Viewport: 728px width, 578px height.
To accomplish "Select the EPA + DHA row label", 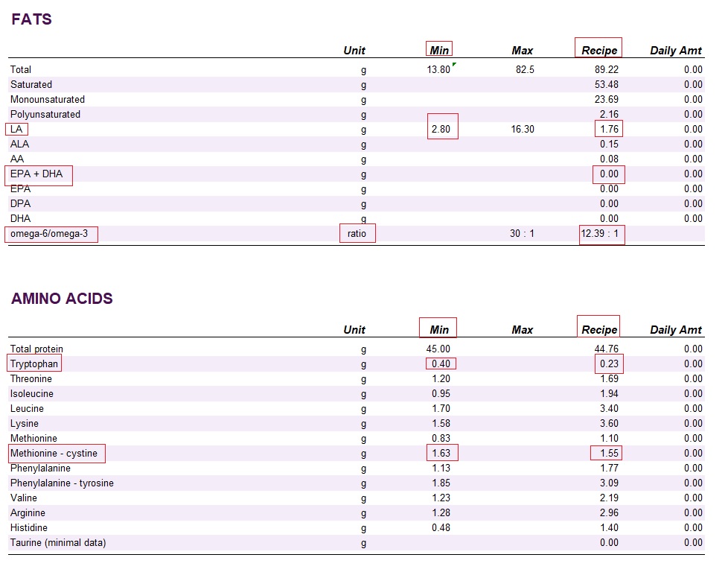I will coord(37,174).
